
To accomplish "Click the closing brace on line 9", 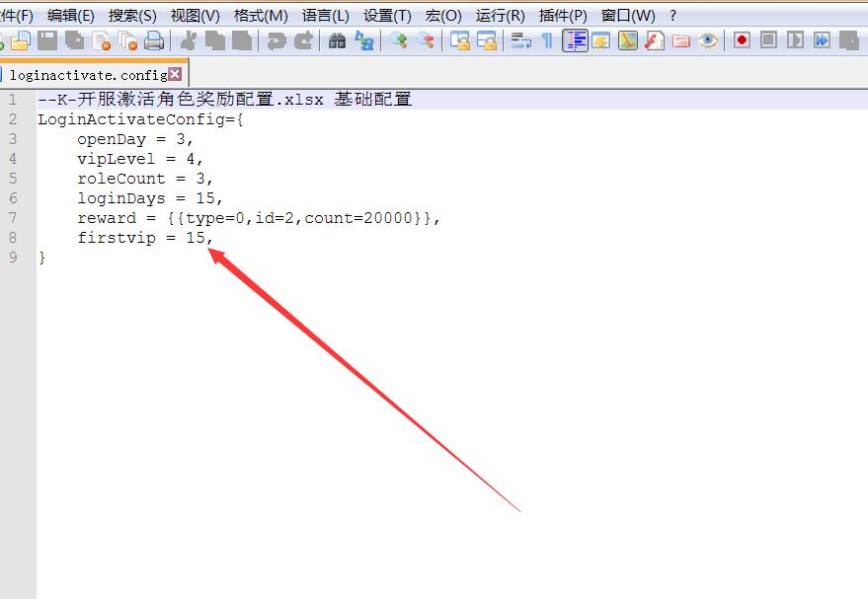I will [42, 258].
